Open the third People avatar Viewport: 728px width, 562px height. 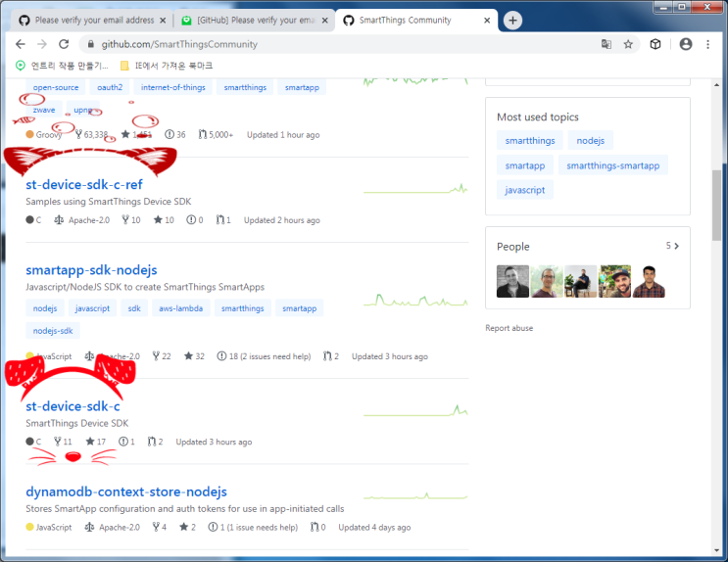pyautogui.click(x=580, y=281)
